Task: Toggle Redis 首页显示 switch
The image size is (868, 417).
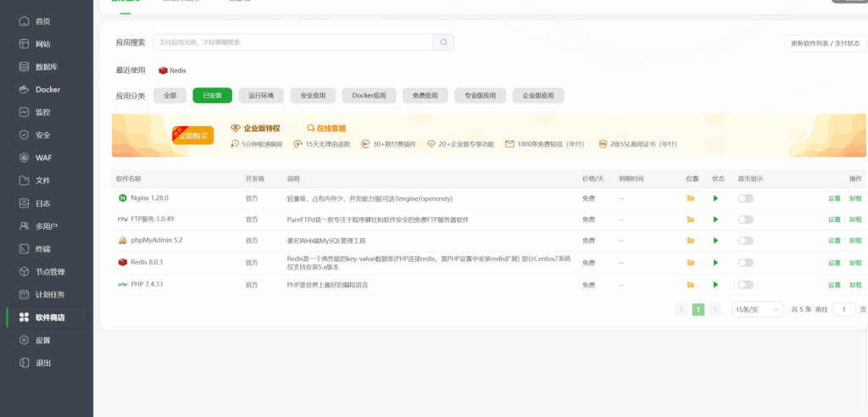Action: [746, 263]
